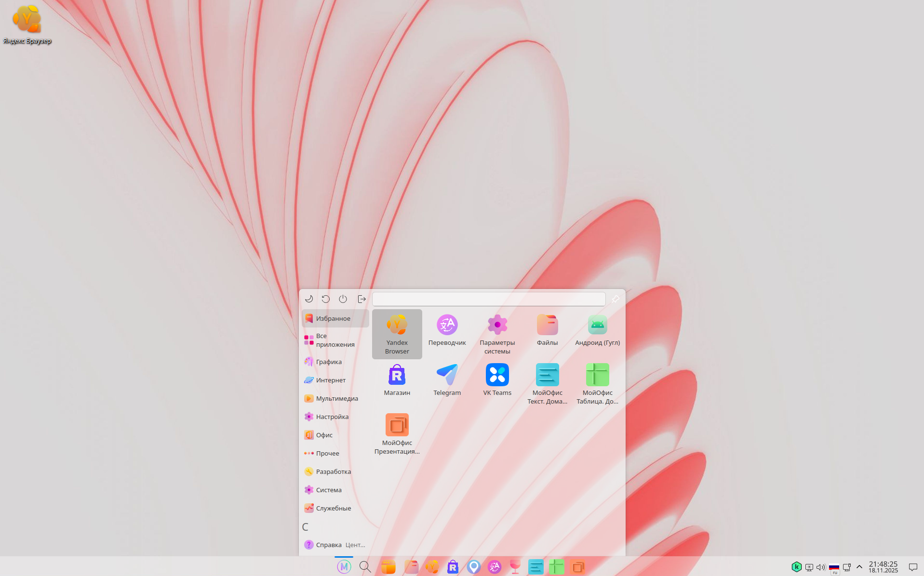Launch Андроид (Гугл) app
Image resolution: width=924 pixels, height=576 pixels.
pyautogui.click(x=597, y=331)
